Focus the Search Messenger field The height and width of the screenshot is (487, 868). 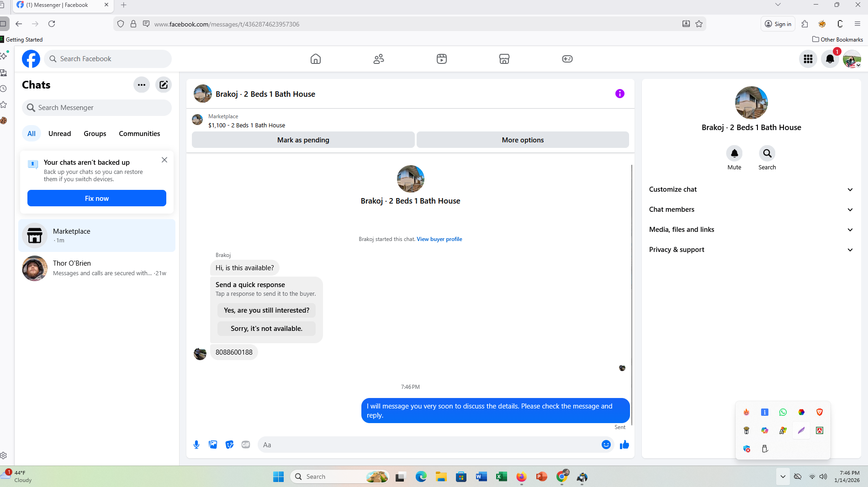97,108
